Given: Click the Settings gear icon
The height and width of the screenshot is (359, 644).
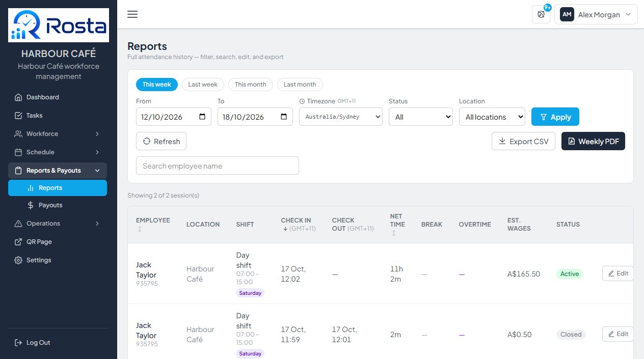Looking at the screenshot, I should point(18,260).
